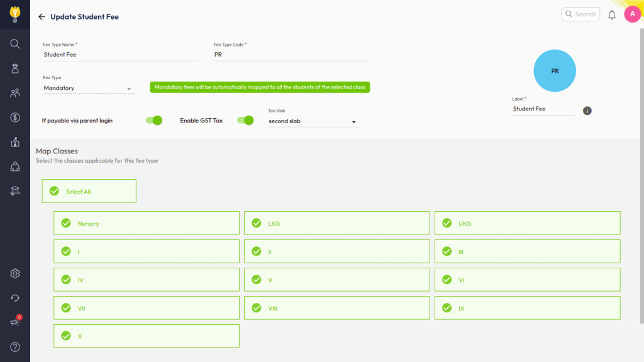Click the Search box in the header

tap(580, 14)
